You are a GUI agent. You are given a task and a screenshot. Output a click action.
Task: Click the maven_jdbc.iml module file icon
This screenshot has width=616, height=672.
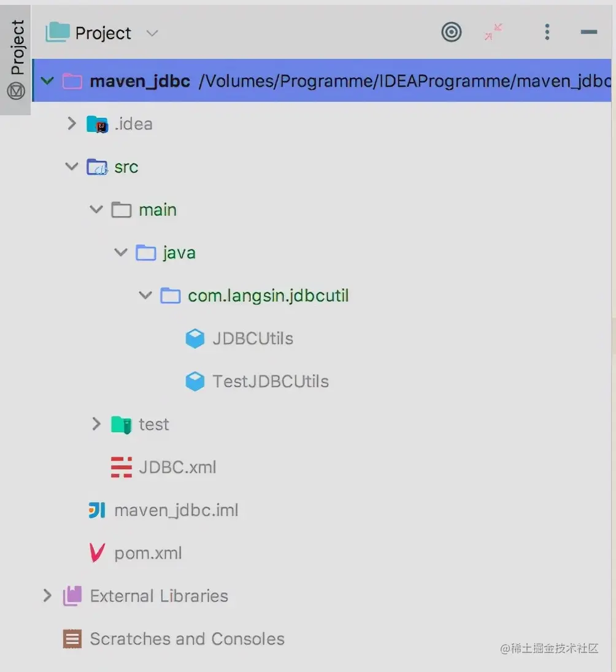[x=97, y=510]
